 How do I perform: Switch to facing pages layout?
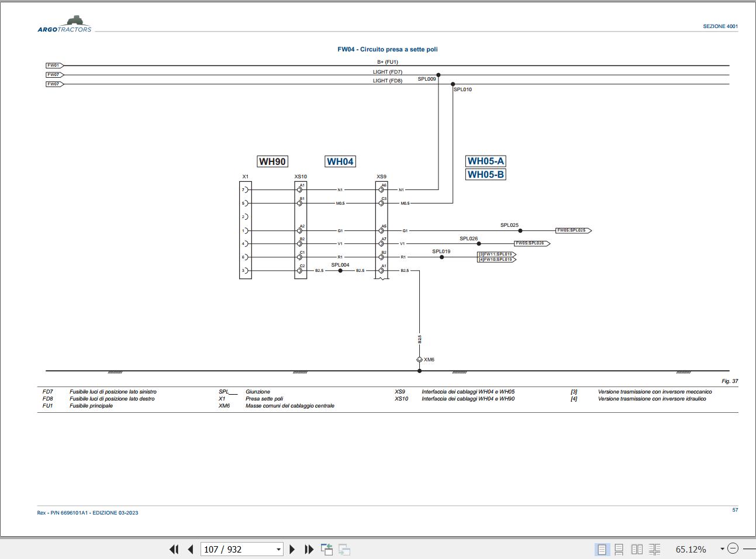[x=637, y=549]
